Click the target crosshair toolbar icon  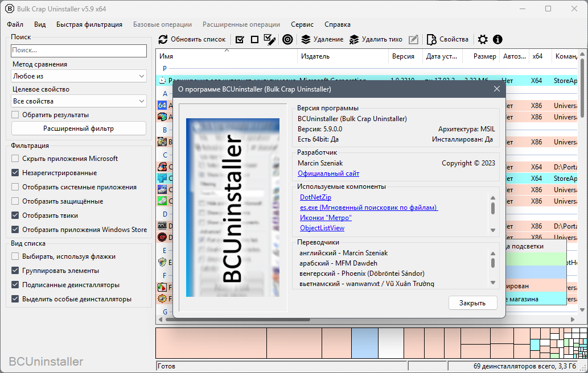287,39
